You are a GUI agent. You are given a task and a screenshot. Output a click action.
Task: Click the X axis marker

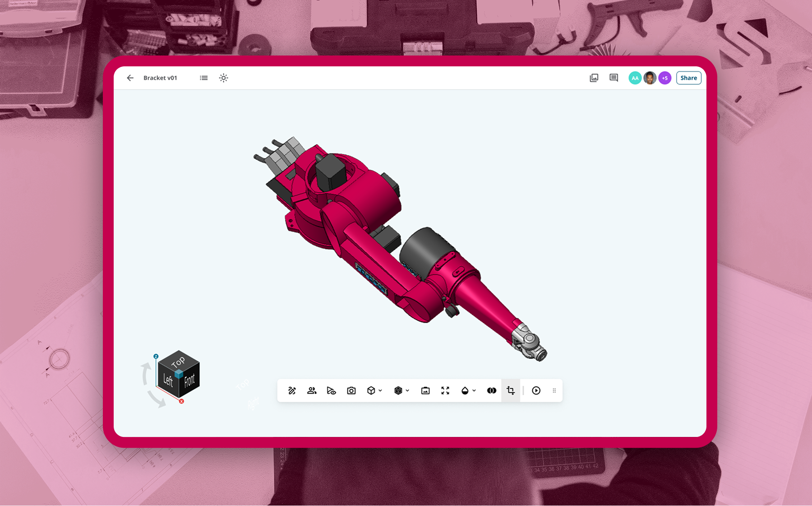point(181,401)
